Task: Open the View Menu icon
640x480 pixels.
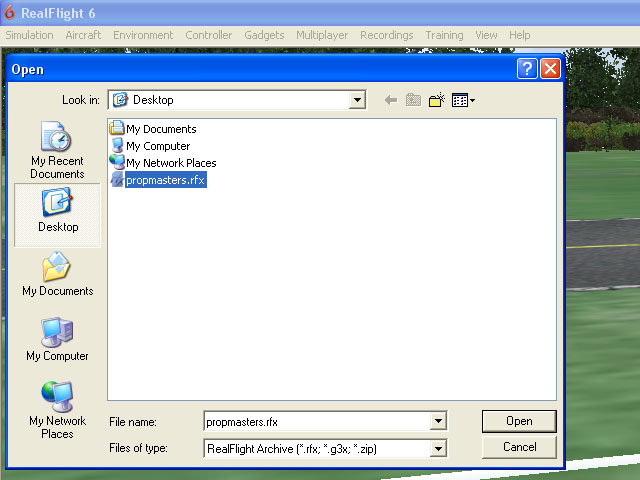Action: click(x=463, y=100)
